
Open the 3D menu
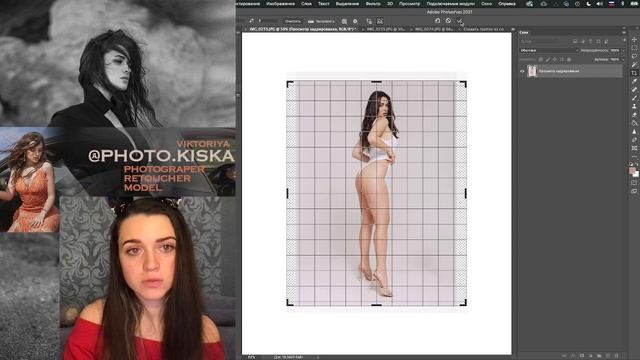390,4
